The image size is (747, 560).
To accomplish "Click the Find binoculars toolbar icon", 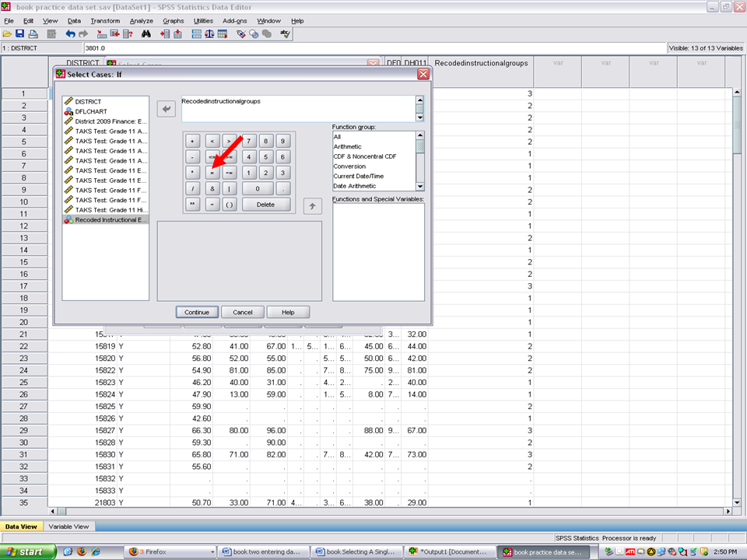I will click(x=146, y=34).
